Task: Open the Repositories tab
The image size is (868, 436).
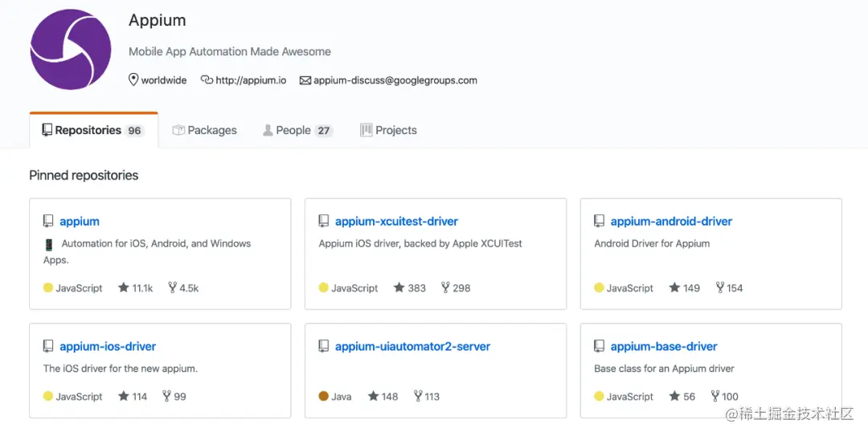Action: point(93,131)
